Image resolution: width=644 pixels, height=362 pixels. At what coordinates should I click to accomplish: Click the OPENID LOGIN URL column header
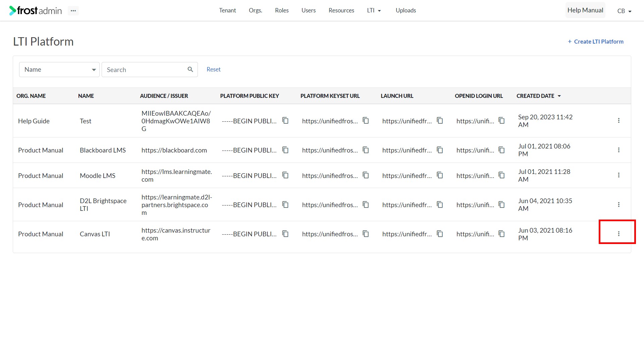click(x=479, y=96)
